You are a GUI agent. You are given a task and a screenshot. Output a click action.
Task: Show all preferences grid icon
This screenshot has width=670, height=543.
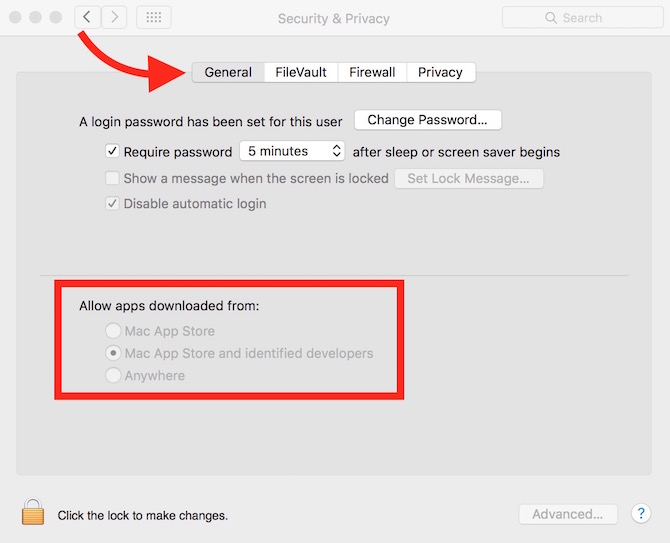[153, 17]
